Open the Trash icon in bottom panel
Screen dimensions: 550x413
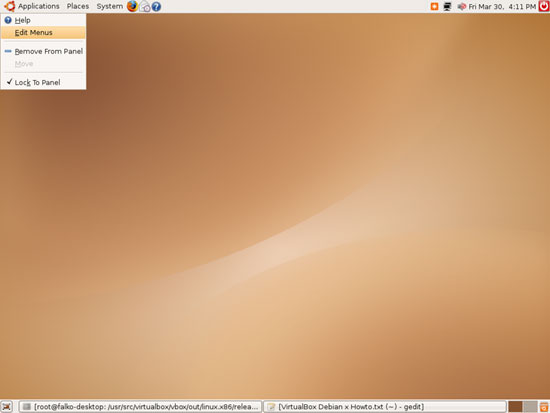[544, 407]
